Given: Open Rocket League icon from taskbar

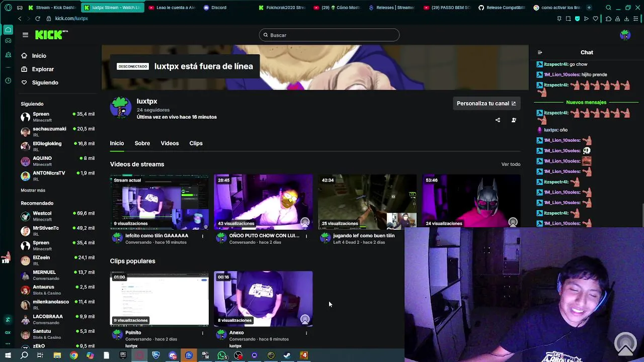Looking at the screenshot, I should pos(155,355).
